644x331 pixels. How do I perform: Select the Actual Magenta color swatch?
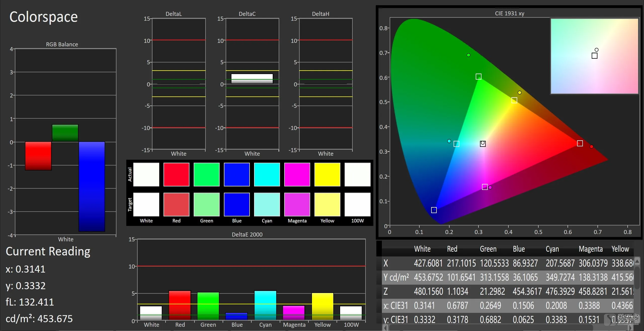(x=297, y=175)
